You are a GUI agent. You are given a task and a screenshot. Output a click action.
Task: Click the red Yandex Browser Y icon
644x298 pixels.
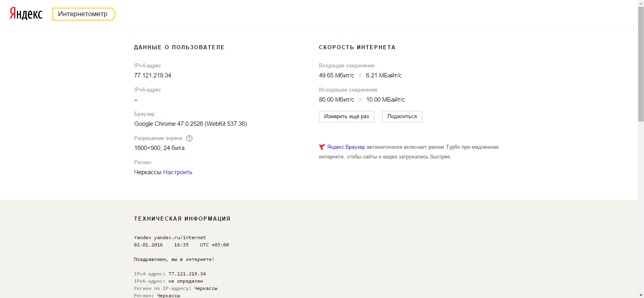tap(322, 147)
